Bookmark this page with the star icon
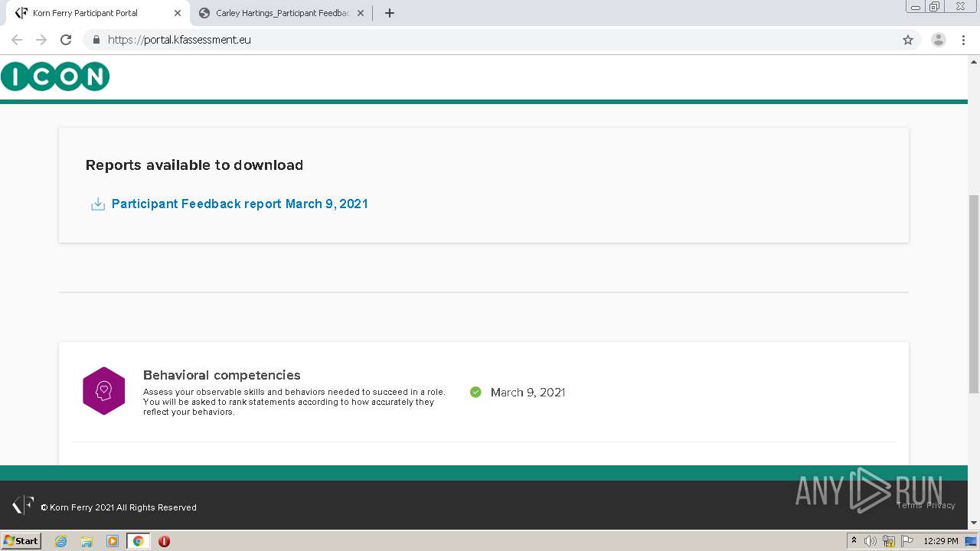The height and width of the screenshot is (551, 980). click(x=908, y=40)
